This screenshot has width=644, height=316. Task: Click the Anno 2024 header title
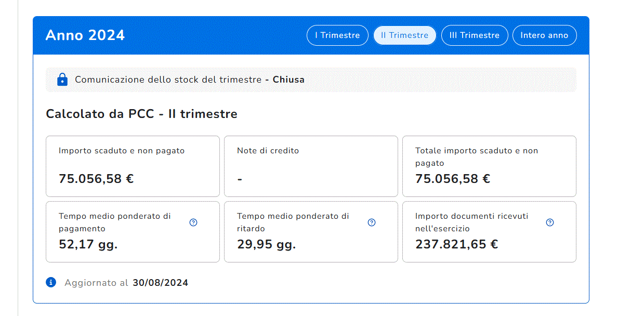85,35
